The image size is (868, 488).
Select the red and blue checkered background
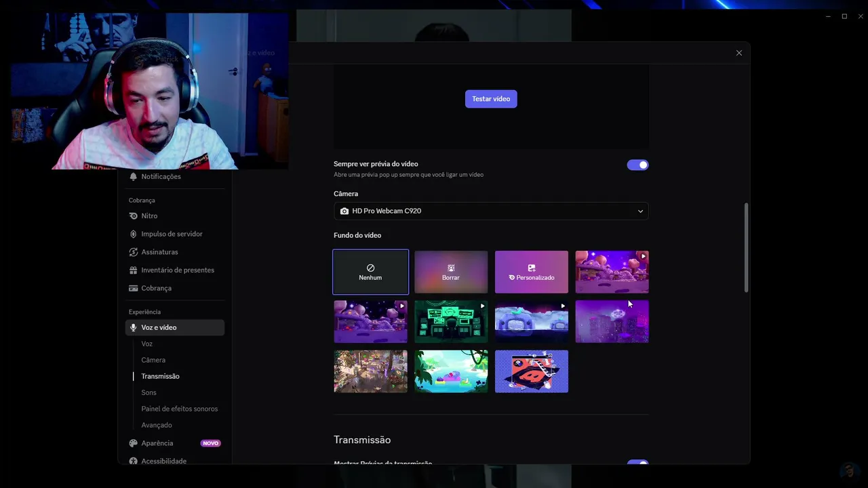(532, 371)
